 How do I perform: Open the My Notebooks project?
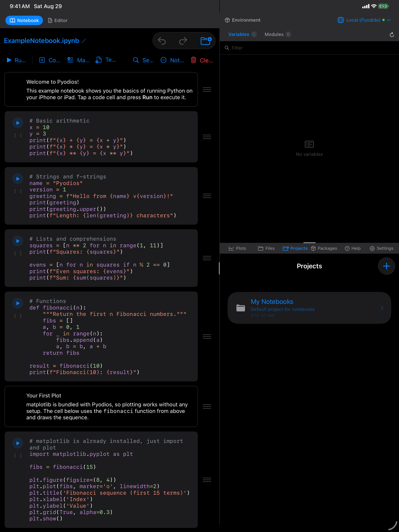pyautogui.click(x=309, y=308)
